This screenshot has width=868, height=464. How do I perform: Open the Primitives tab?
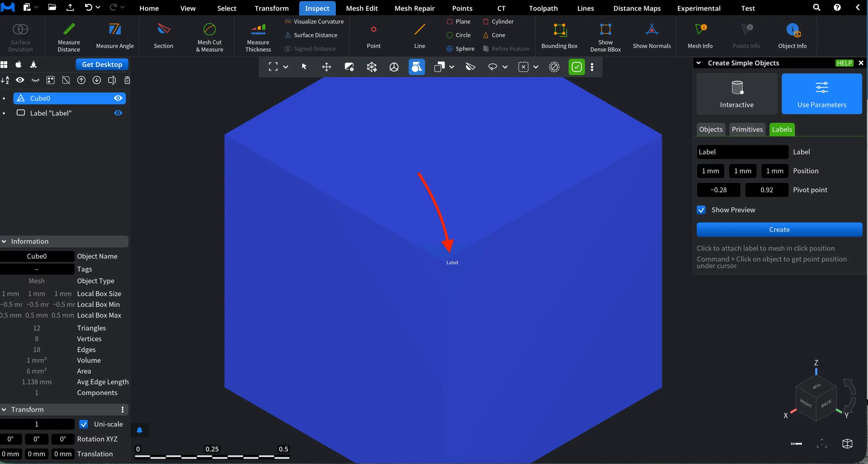(747, 130)
